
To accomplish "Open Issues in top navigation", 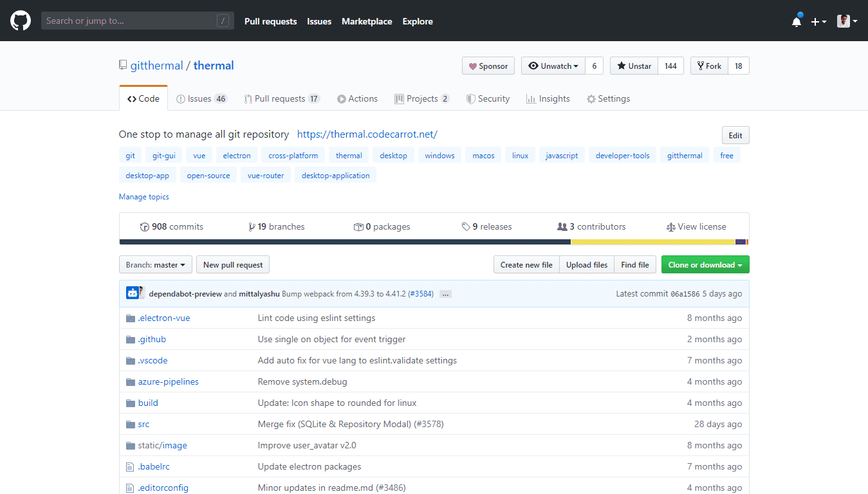I will [319, 21].
